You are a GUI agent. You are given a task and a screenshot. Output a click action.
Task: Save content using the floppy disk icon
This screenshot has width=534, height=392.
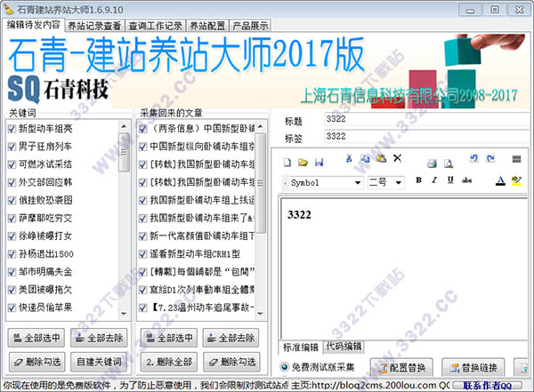tap(319, 163)
